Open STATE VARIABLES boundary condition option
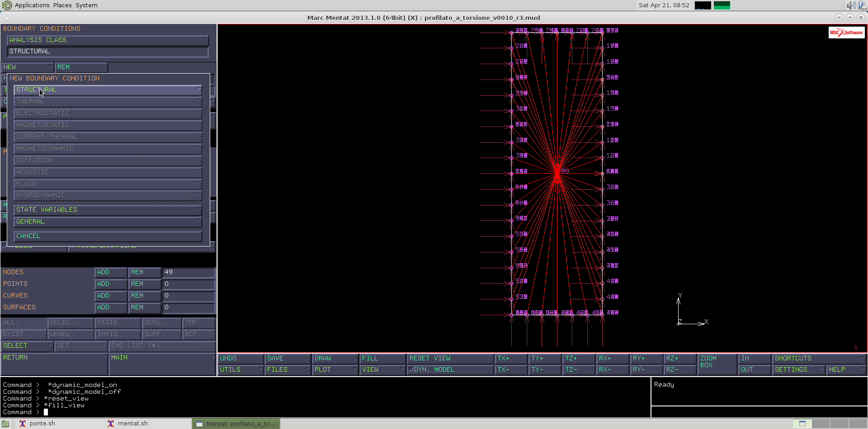This screenshot has width=868, height=429. (108, 210)
